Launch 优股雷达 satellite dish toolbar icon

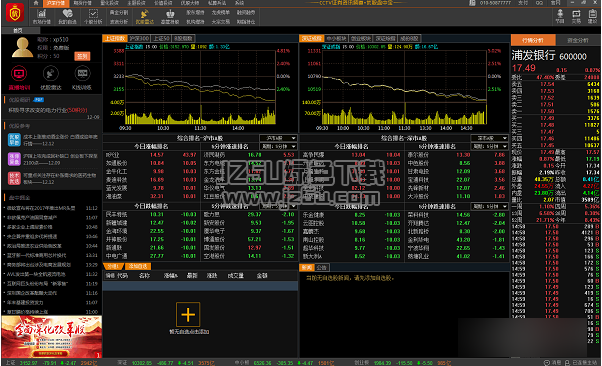pyautogui.click(x=144, y=14)
